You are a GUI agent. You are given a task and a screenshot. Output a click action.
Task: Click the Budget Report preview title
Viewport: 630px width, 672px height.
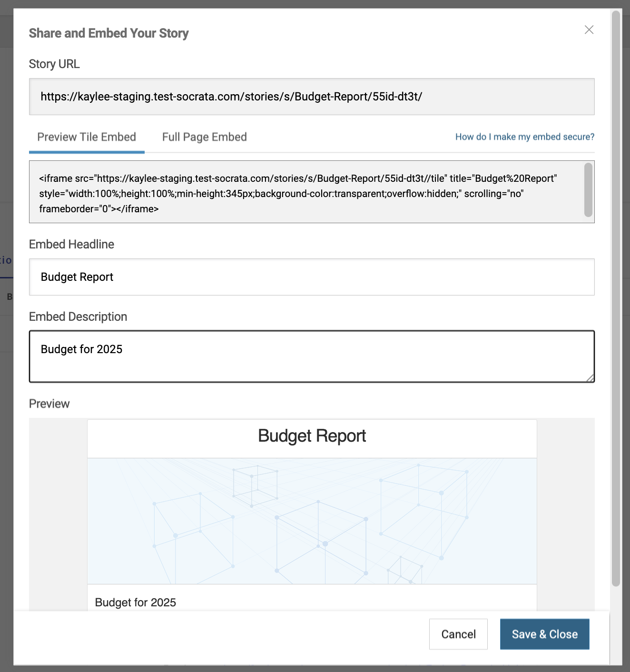(x=312, y=436)
